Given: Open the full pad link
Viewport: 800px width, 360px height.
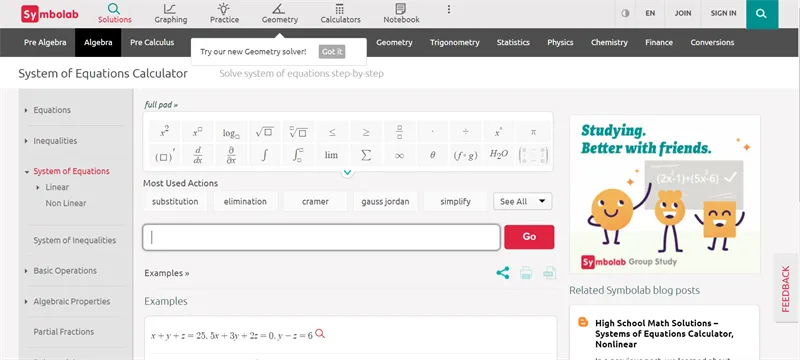Looking at the screenshot, I should click(161, 105).
